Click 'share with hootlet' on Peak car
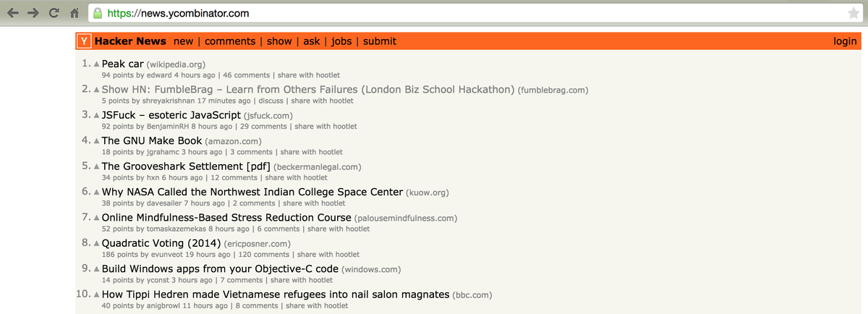 309,75
